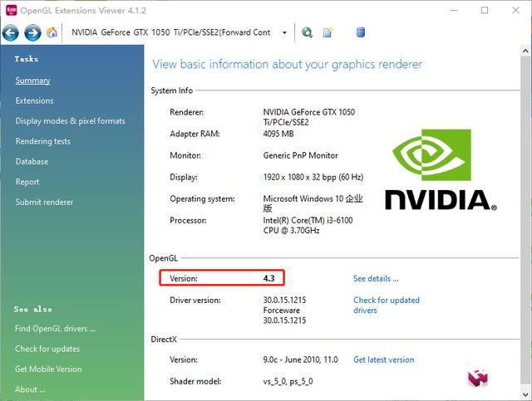This screenshot has height=401, width=532.
Task: Click Check for updated drivers link
Action: [x=387, y=305]
